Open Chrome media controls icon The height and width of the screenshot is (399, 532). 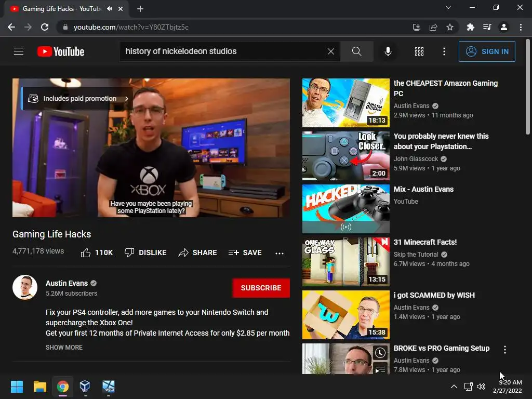point(487,27)
